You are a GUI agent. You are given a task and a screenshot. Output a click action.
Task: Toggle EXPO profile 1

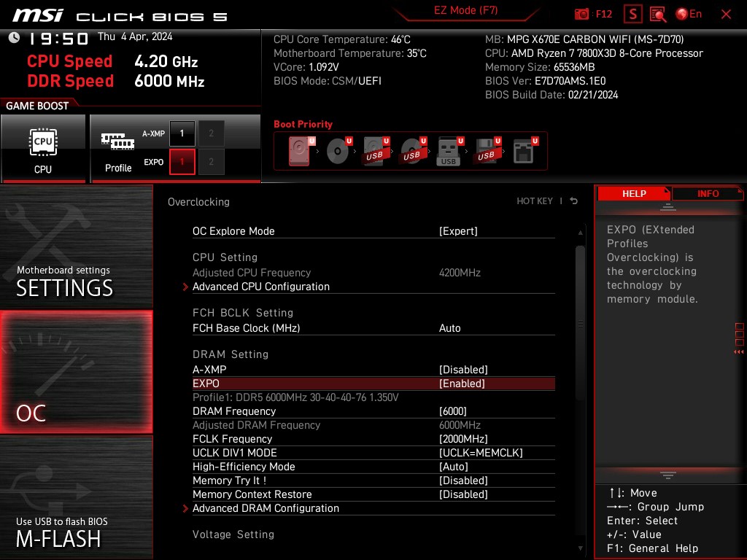click(182, 162)
